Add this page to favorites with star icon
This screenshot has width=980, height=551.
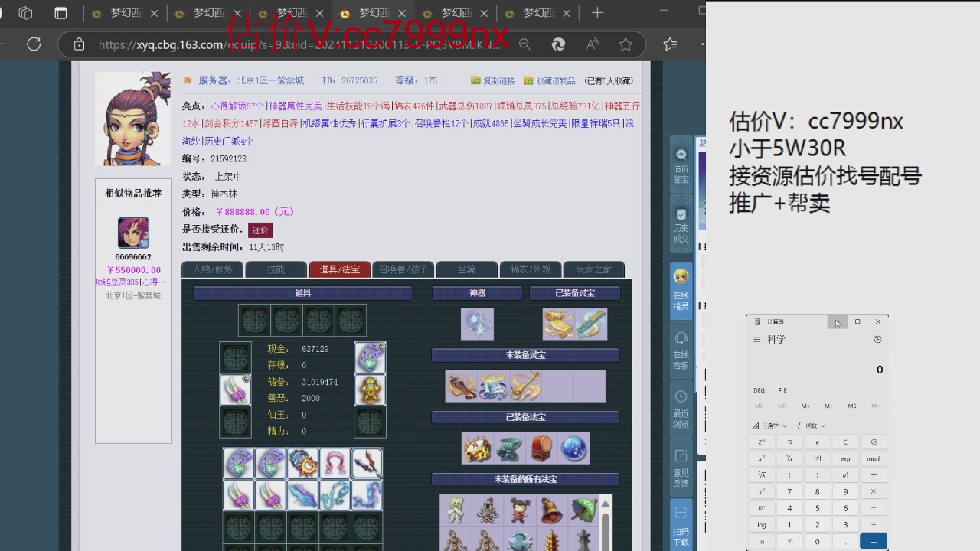tap(626, 44)
